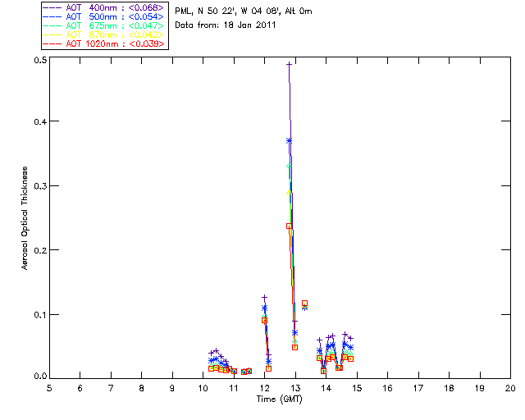Click the x-axis tick label 8
Screen dimensions: 525x420
tap(142, 389)
